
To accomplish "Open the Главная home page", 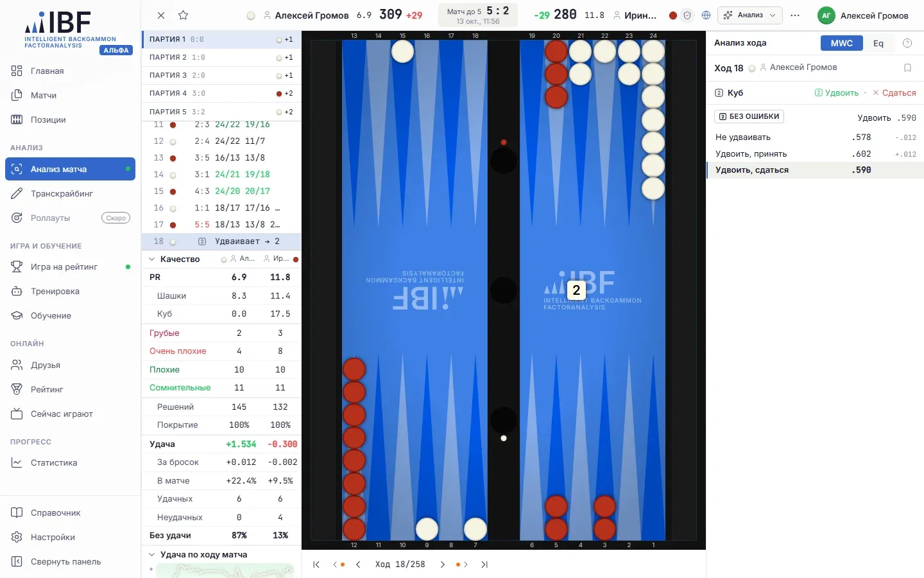I will (70, 71).
